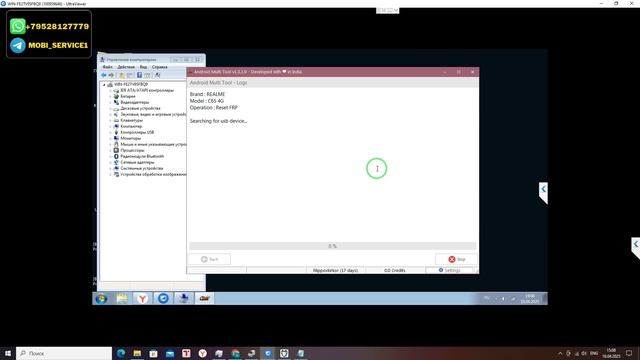Expand the Видеоадаптеры device category

pyautogui.click(x=110, y=102)
